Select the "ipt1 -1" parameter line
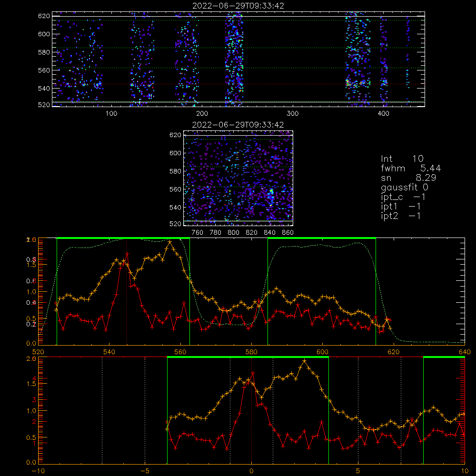Viewport: 476px width, 476px height. pyautogui.click(x=401, y=207)
